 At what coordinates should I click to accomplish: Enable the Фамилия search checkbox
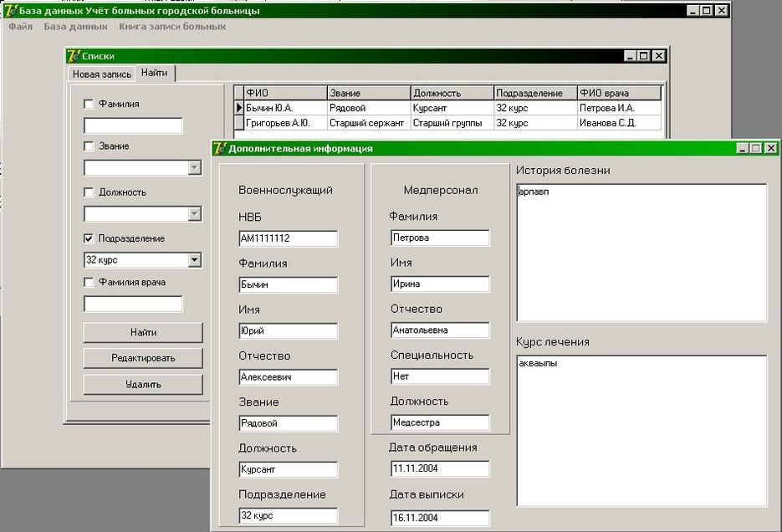pos(89,105)
